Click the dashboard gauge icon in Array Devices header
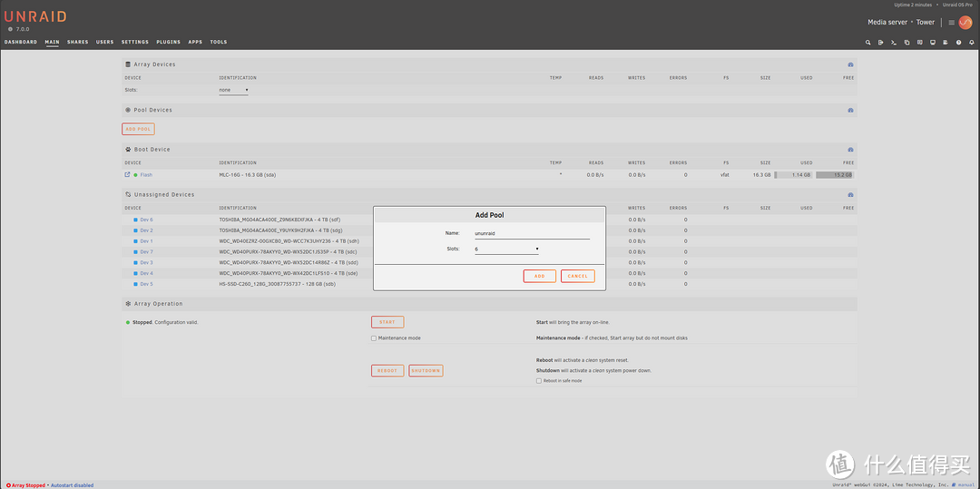This screenshot has width=980, height=489. click(x=850, y=65)
